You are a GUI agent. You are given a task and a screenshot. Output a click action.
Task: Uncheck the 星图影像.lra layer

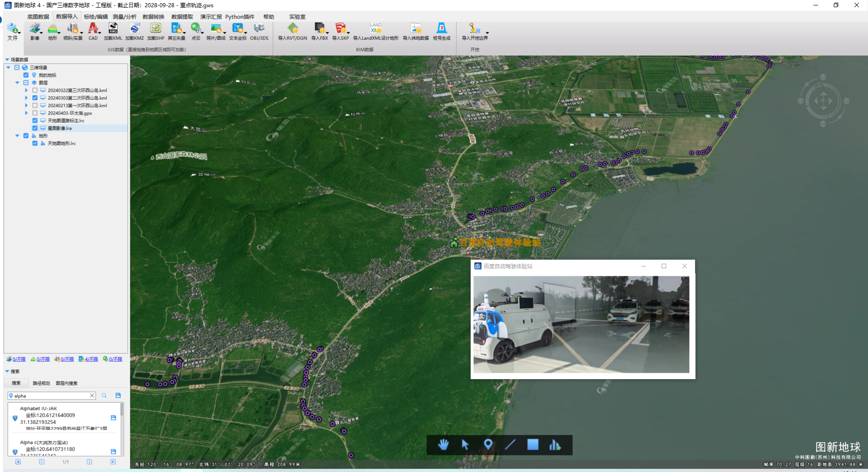35,128
